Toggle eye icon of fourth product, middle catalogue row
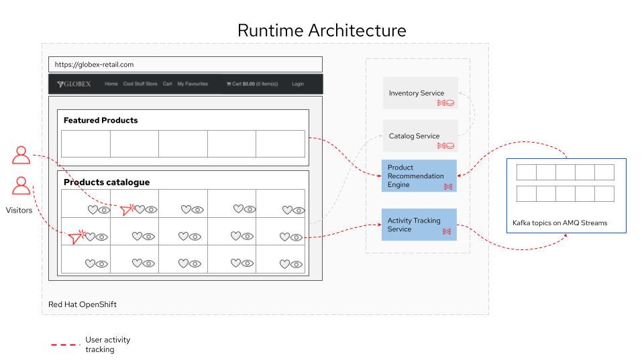Image resolution: width=644 pixels, height=362 pixels. coord(247,237)
